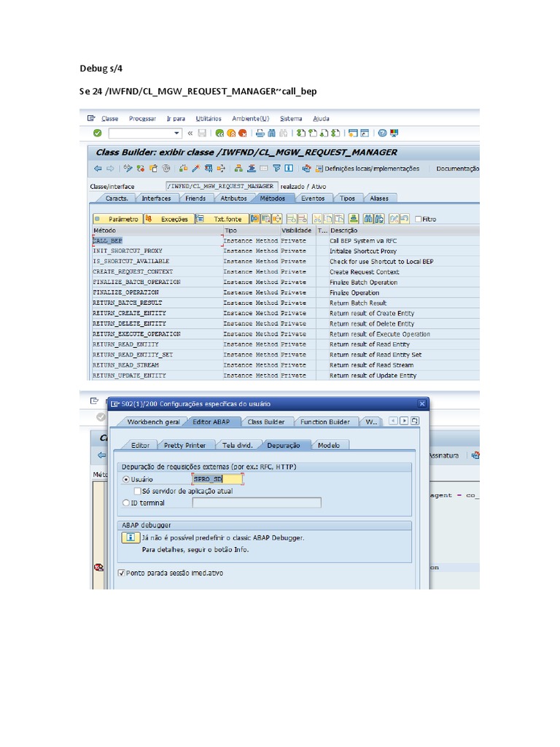Click the green Enter checkmark icon
The height and width of the screenshot is (747, 560).
(98, 133)
